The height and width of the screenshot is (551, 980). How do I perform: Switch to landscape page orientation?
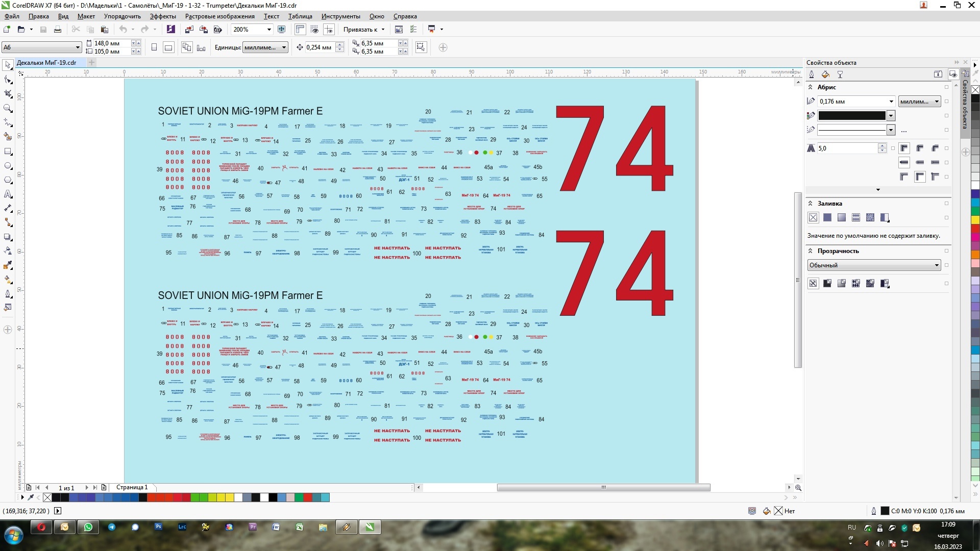point(168,47)
